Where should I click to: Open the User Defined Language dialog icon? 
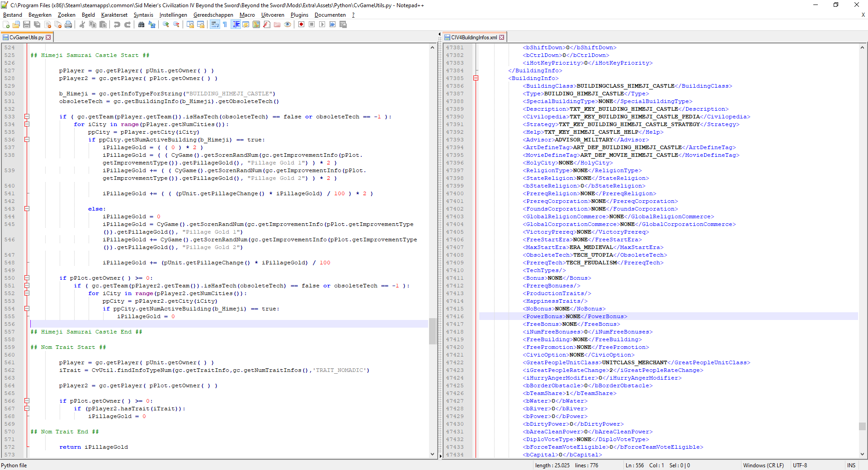(246, 24)
